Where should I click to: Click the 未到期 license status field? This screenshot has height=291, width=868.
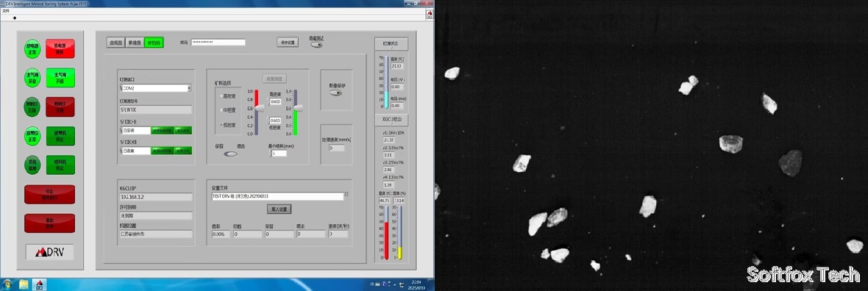click(156, 216)
